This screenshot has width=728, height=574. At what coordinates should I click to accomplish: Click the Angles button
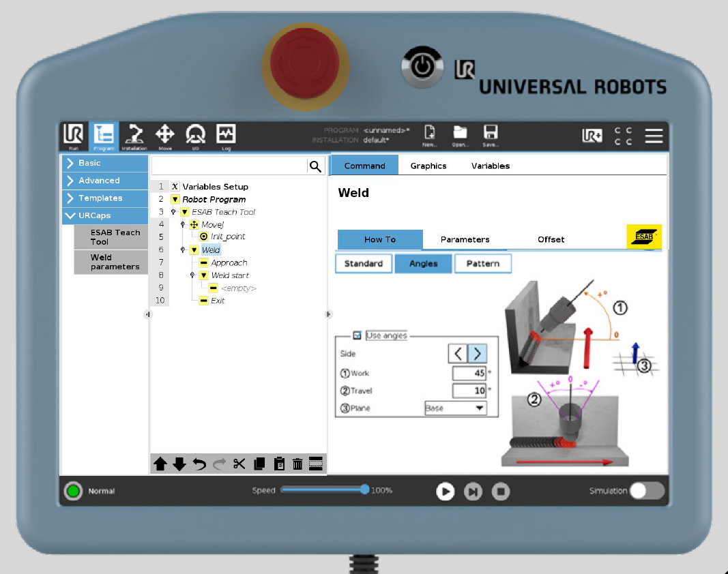[423, 264]
